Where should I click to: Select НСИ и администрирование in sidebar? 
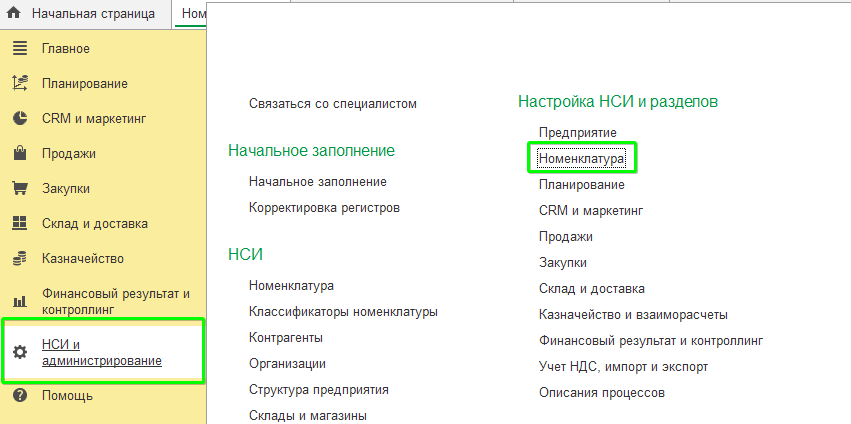click(101, 352)
